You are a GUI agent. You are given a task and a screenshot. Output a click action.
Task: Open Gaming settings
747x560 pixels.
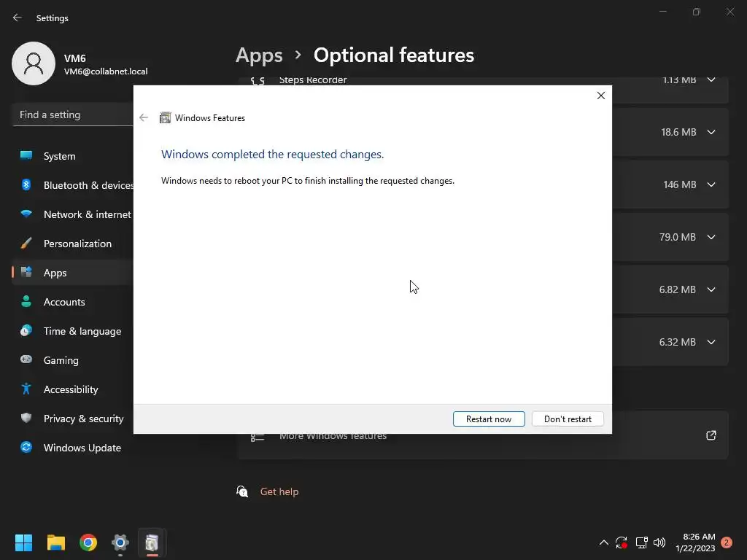point(72,360)
